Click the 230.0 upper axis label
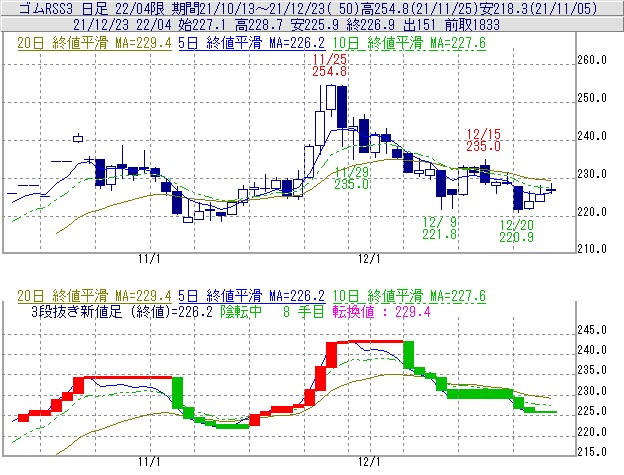The height and width of the screenshot is (475, 624). (592, 174)
